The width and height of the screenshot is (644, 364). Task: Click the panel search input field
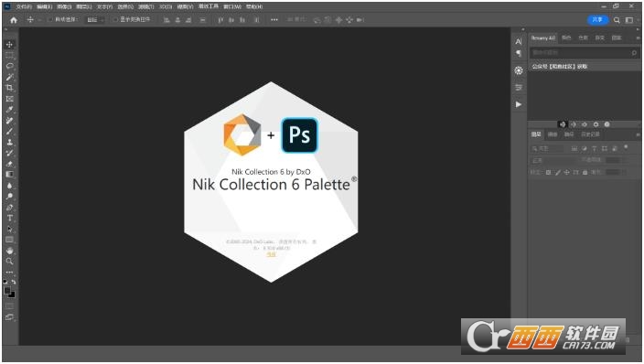click(584, 52)
